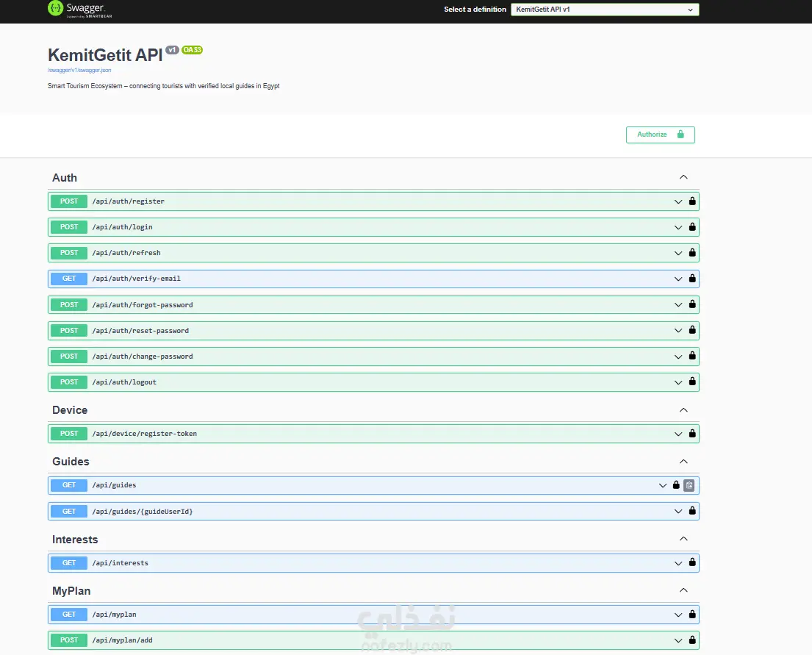The width and height of the screenshot is (812, 655).
Task: Expand /api/auth/forgot-password with its arrow
Action: tap(678, 304)
